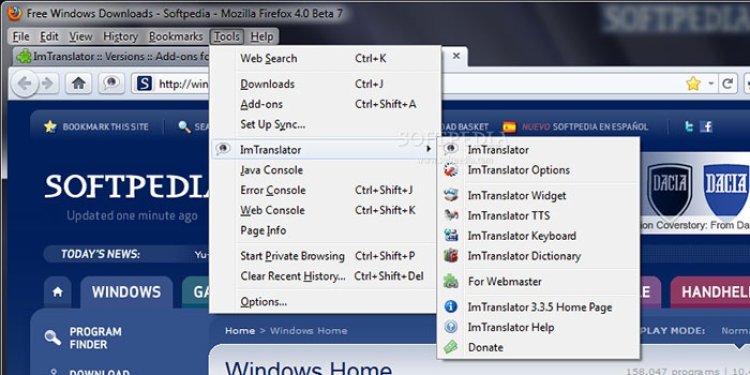The width and height of the screenshot is (750, 375).
Task: Click the Firefox logo in title bar
Action: point(14,13)
